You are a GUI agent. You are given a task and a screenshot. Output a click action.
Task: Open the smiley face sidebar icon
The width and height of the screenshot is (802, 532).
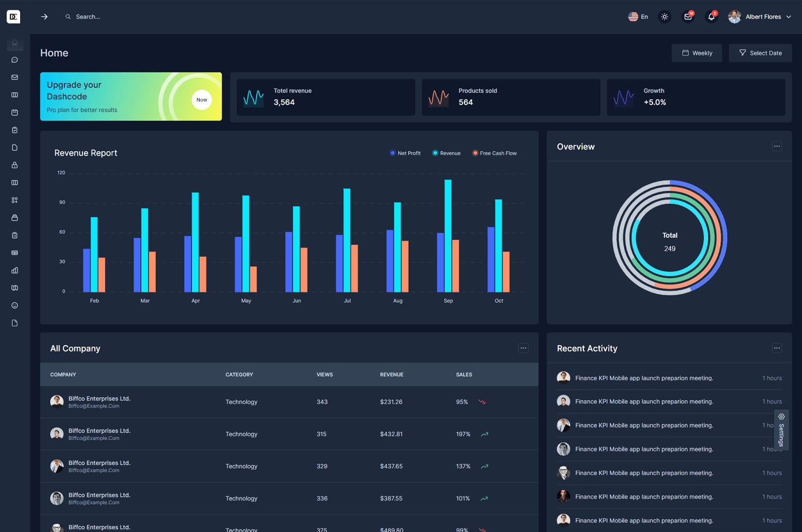[15, 306]
